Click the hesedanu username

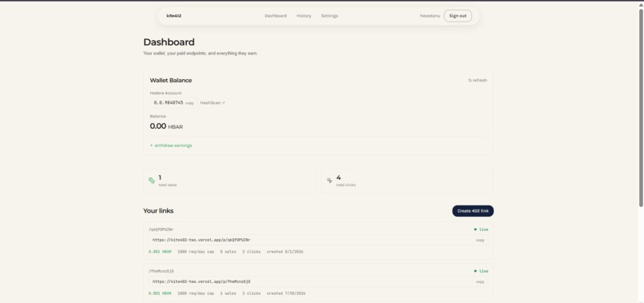pos(430,16)
